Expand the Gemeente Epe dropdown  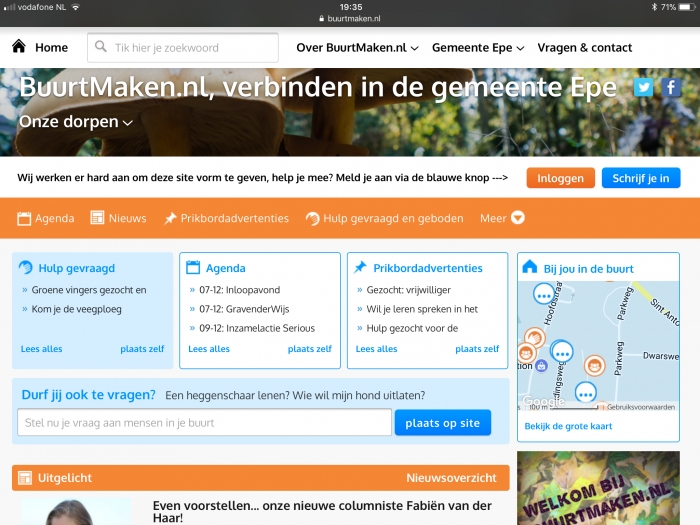point(478,47)
